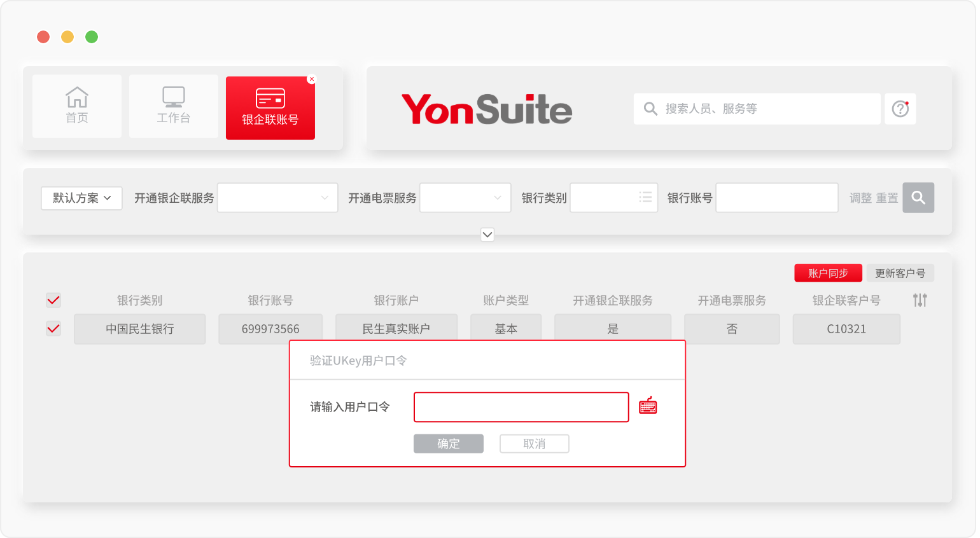Click the 确定 button in UKey dialog

tap(449, 444)
